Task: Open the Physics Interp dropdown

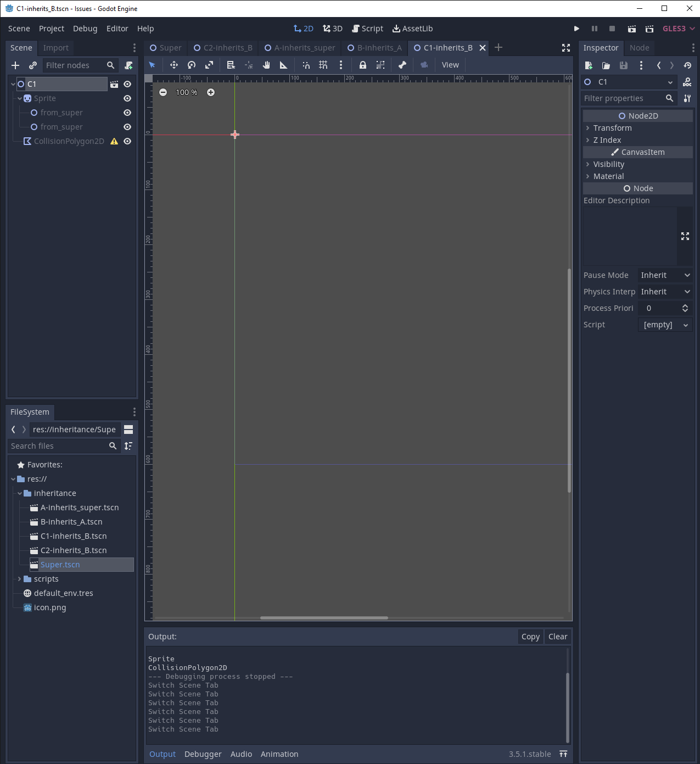Action: pos(665,292)
